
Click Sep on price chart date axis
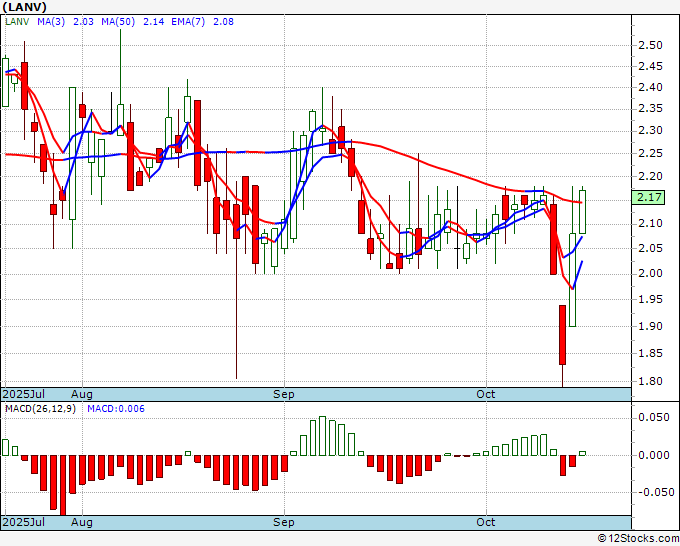click(284, 394)
